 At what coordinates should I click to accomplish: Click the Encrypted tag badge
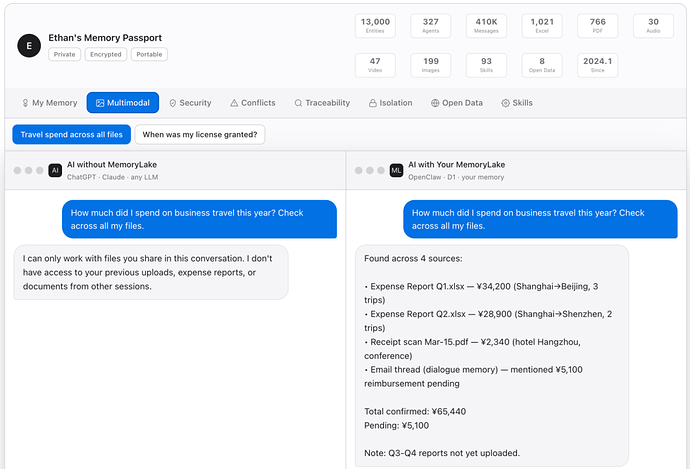(105, 55)
